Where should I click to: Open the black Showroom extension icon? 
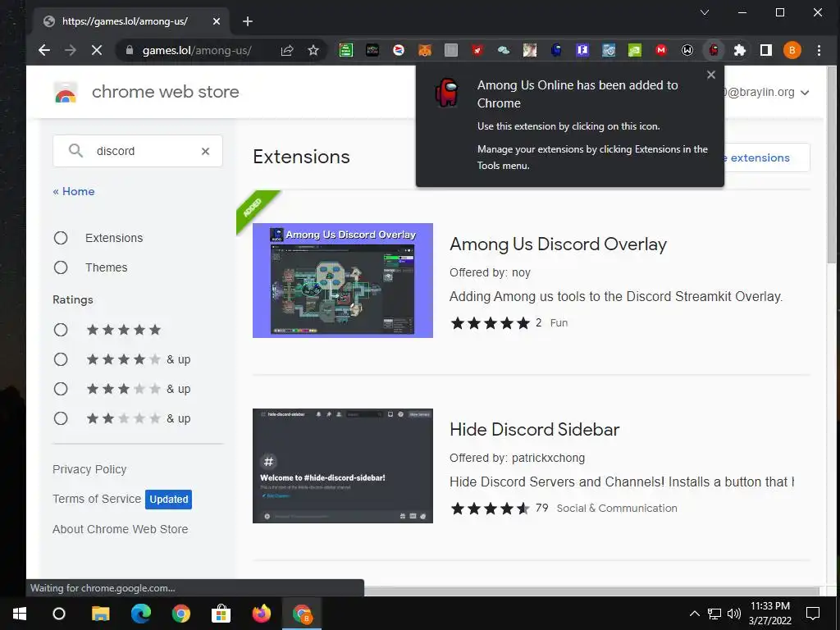coord(372,50)
